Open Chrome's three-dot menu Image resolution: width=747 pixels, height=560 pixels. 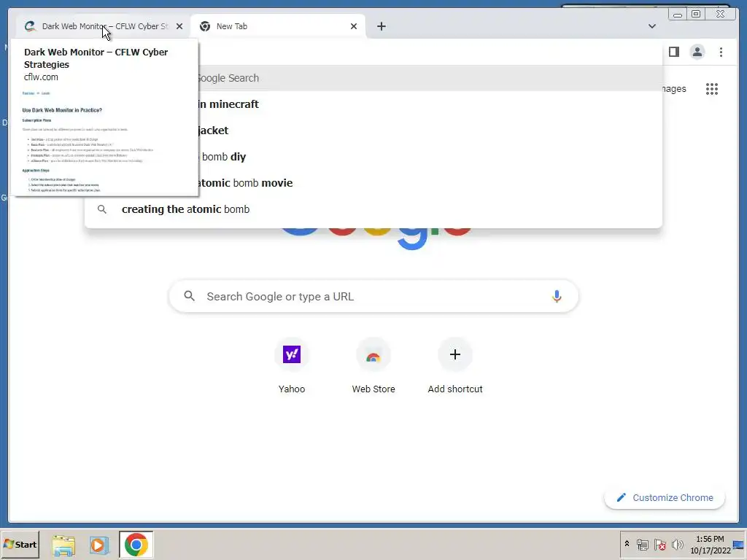(x=721, y=52)
